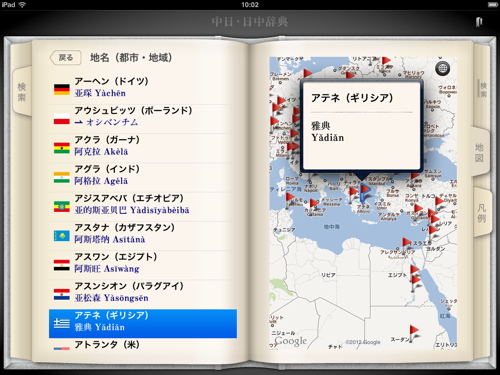Tap the Egyptian flag icon

point(62,265)
